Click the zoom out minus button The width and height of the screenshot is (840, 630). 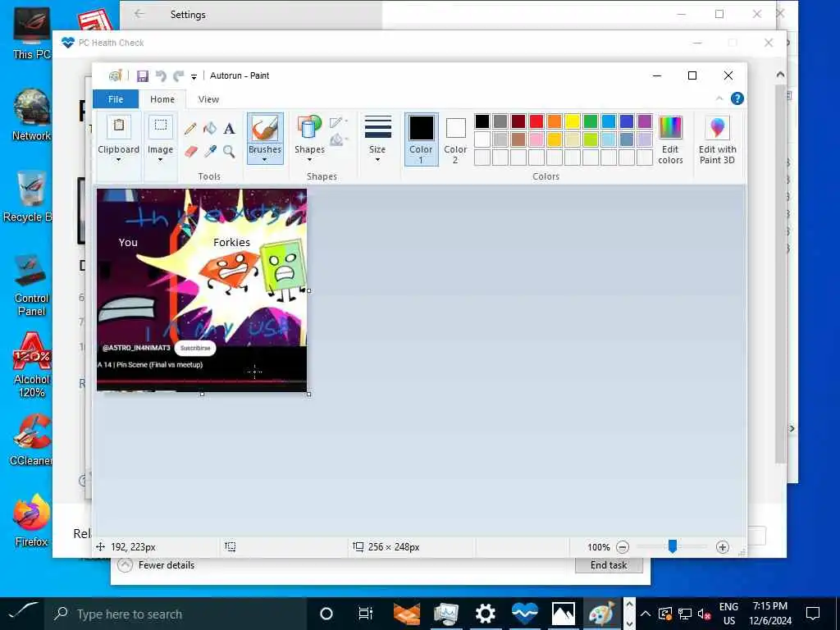click(x=623, y=547)
